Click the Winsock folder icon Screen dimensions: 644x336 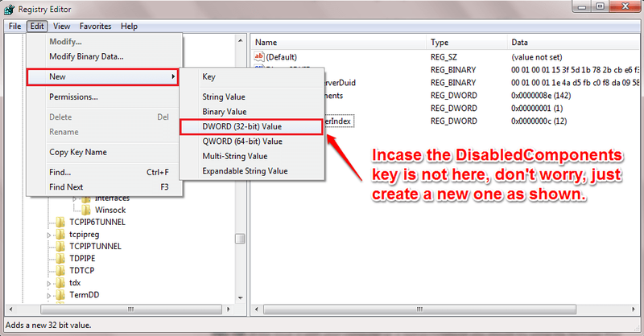click(x=86, y=210)
